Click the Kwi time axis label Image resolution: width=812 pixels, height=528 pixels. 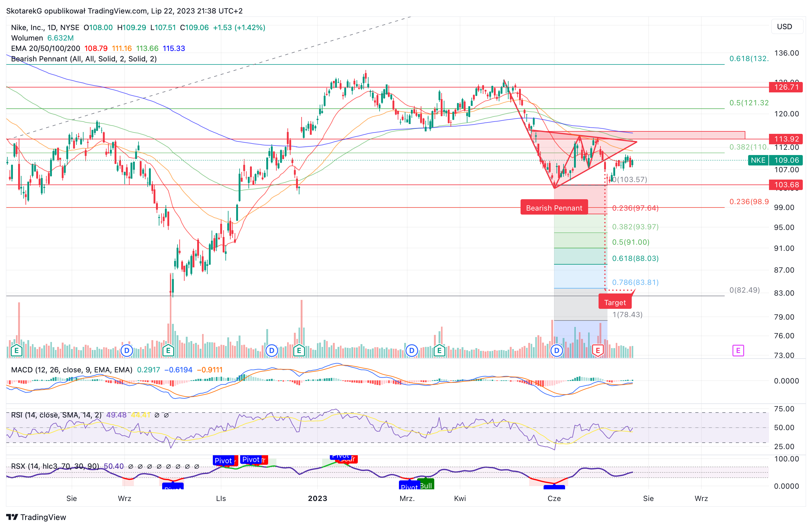tap(460, 498)
